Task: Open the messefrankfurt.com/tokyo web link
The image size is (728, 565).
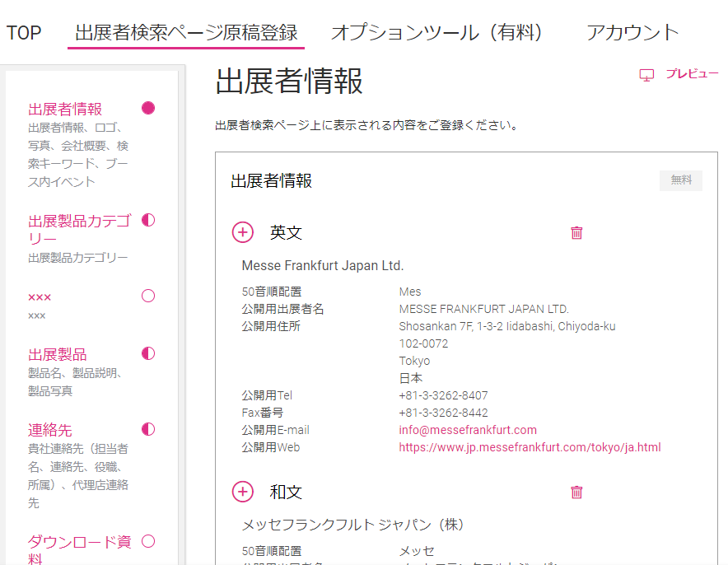Action: (530, 447)
